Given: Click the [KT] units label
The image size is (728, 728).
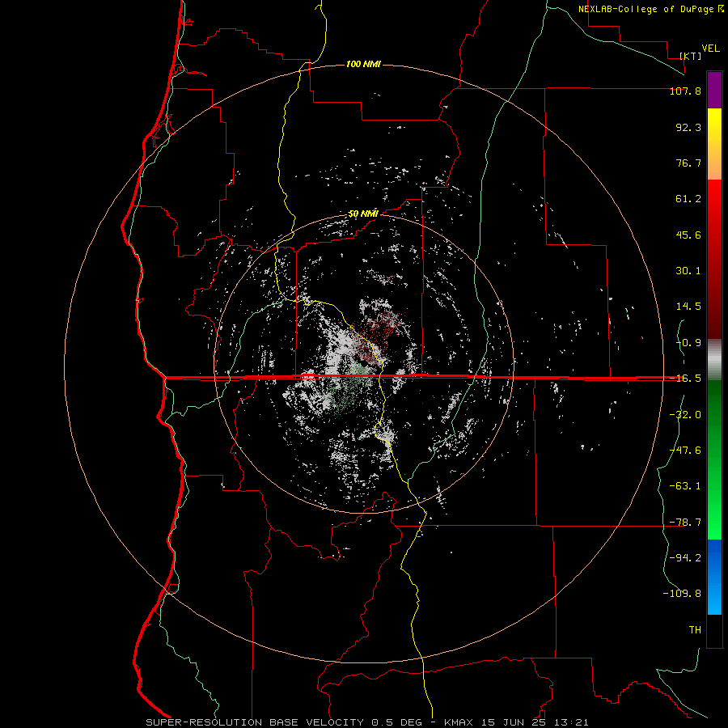Looking at the screenshot, I should point(691,56).
